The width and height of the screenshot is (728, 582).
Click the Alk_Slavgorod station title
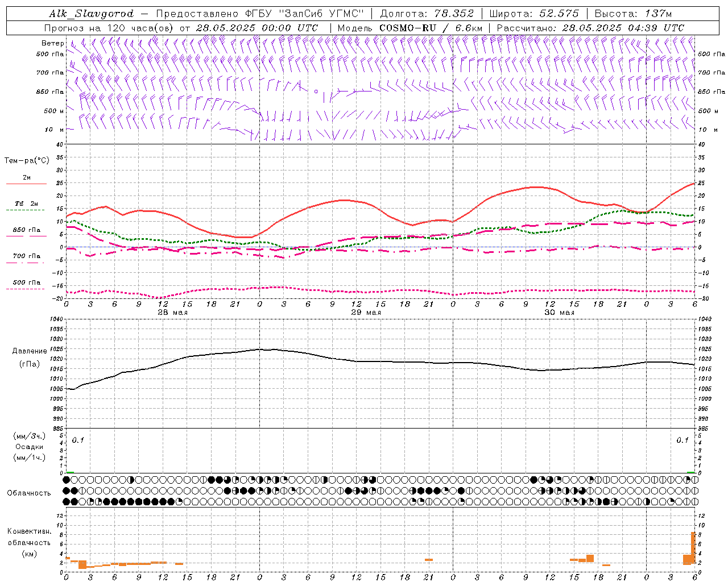(x=92, y=14)
